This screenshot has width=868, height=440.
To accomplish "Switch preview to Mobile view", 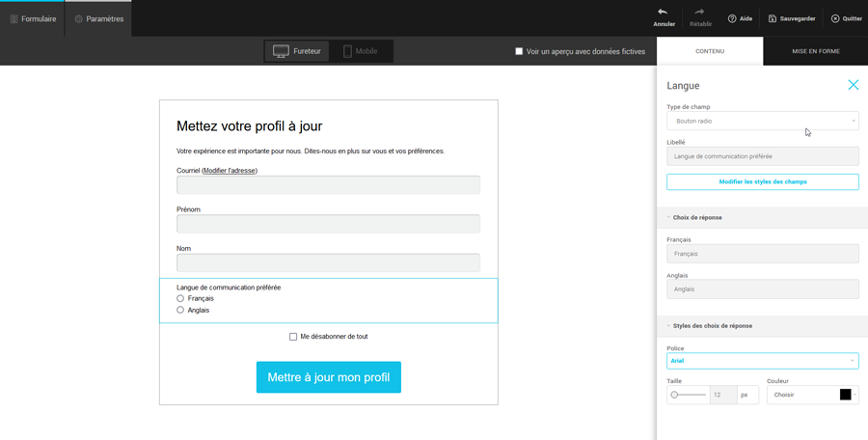I will [361, 51].
